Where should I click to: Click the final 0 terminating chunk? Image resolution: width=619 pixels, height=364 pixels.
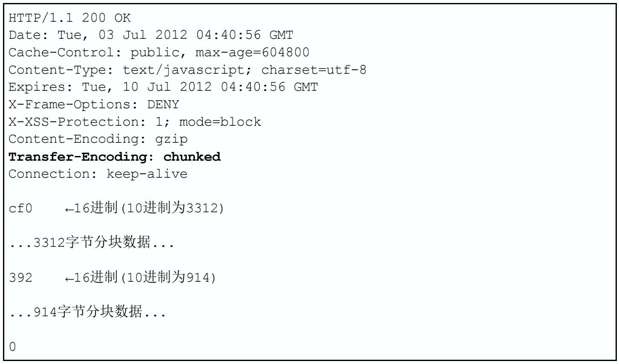coord(12,347)
